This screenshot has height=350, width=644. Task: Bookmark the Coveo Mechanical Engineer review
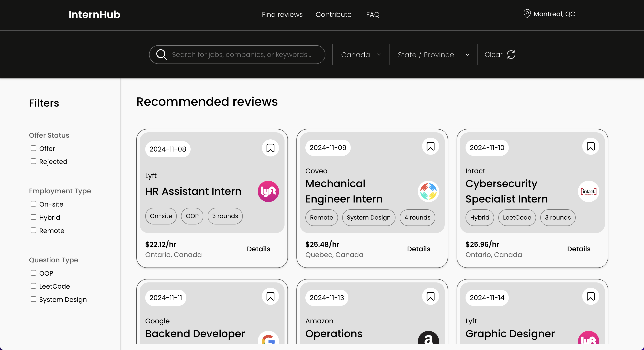tap(430, 146)
